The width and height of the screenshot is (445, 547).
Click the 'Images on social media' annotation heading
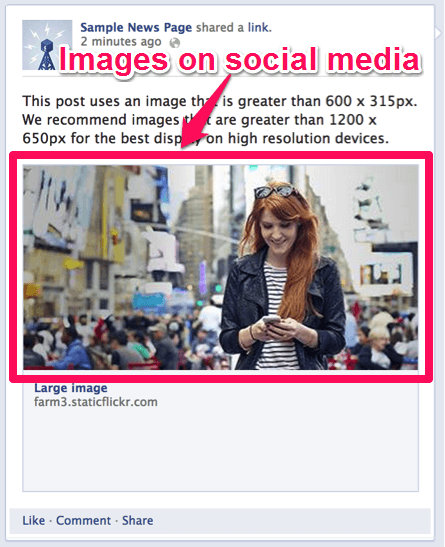pos(240,60)
